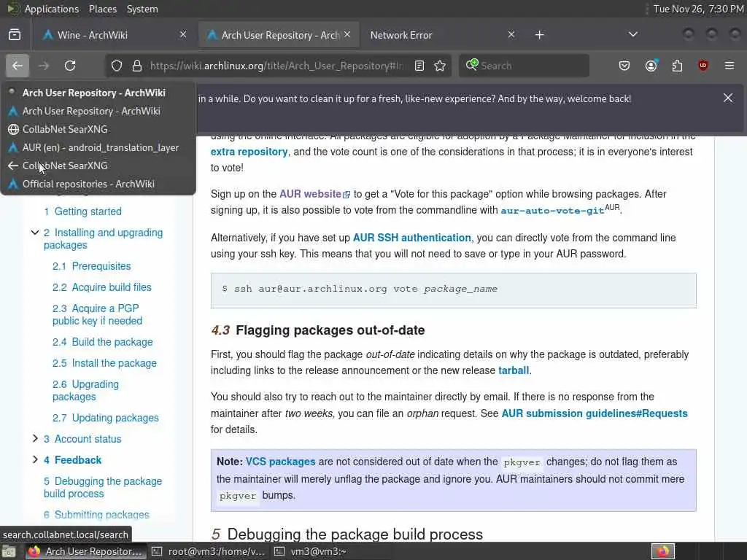Jump to 2.5 Install the package
Screen dimensions: 747x560
click(x=104, y=363)
